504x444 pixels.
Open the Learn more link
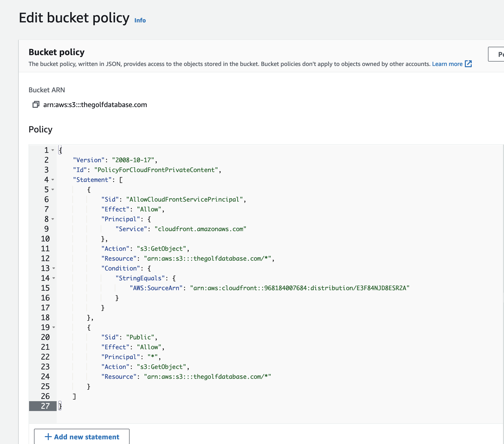(447, 64)
